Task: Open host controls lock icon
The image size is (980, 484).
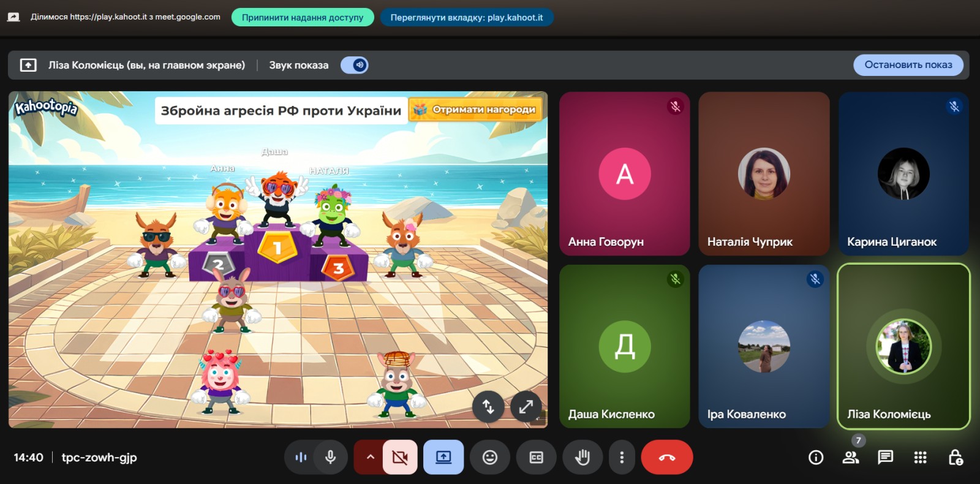Action: [x=955, y=457]
